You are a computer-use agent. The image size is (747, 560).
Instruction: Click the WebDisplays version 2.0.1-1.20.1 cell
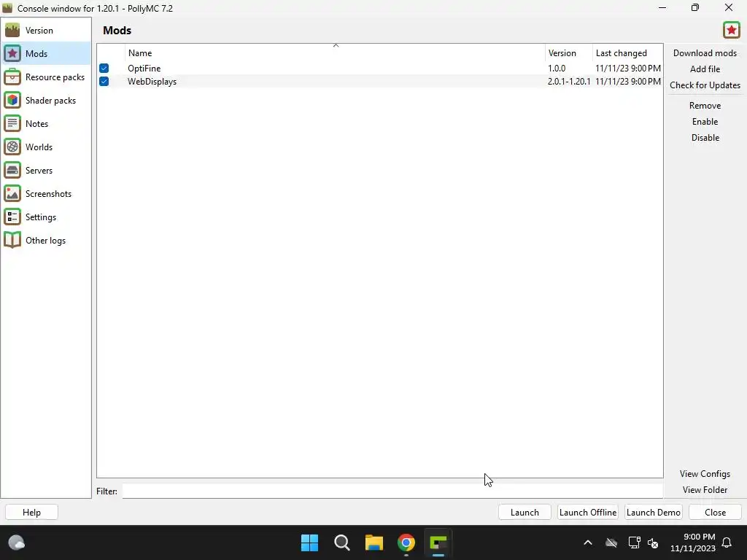pos(569,82)
